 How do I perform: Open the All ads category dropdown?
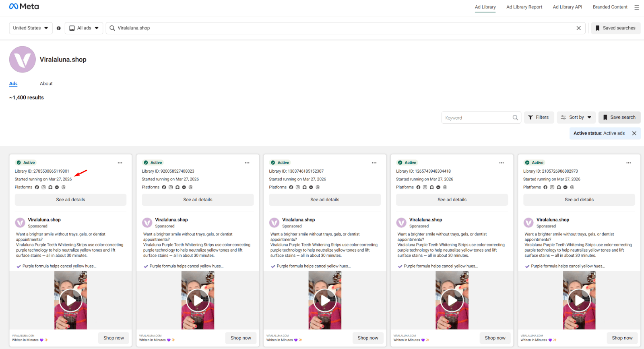[84, 28]
